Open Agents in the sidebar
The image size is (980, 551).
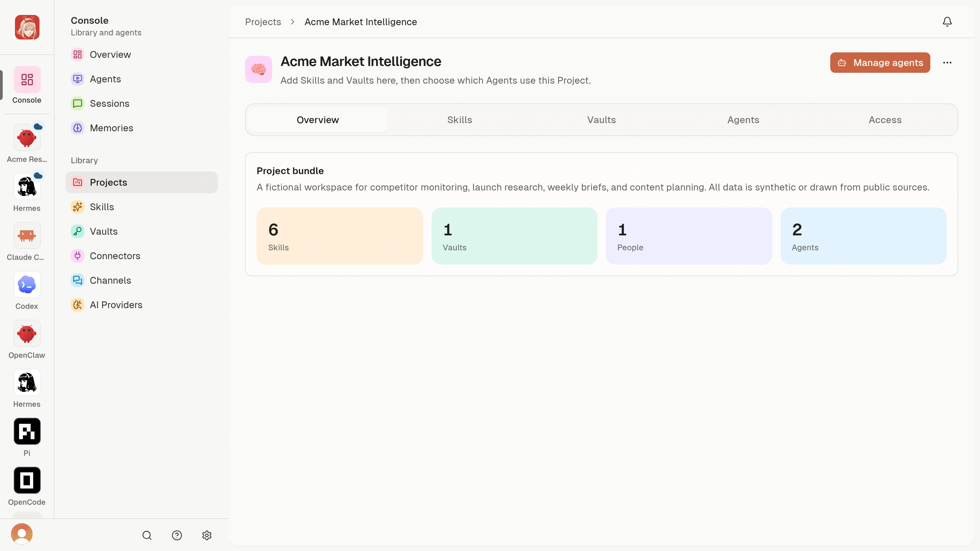point(142,79)
